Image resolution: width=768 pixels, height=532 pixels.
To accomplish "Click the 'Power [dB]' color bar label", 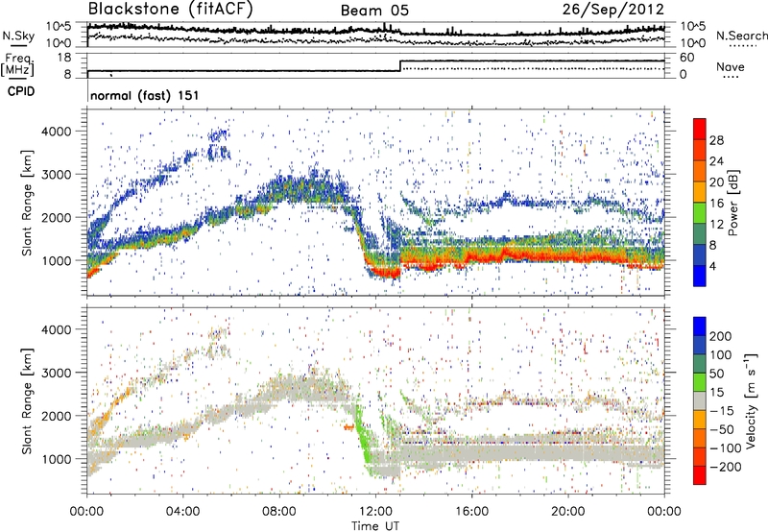I will (x=732, y=203).
